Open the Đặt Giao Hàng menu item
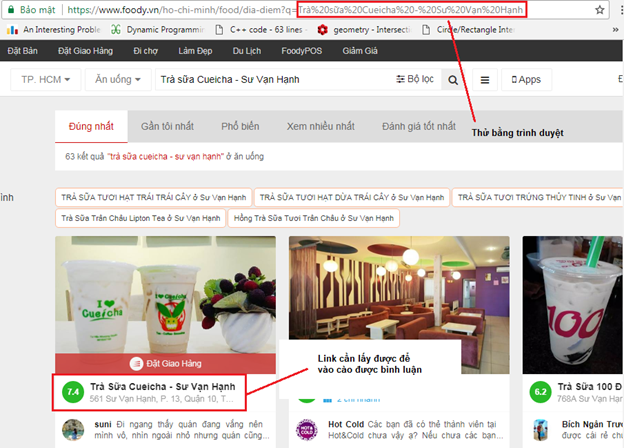This screenshot has width=624, height=448. point(86,51)
